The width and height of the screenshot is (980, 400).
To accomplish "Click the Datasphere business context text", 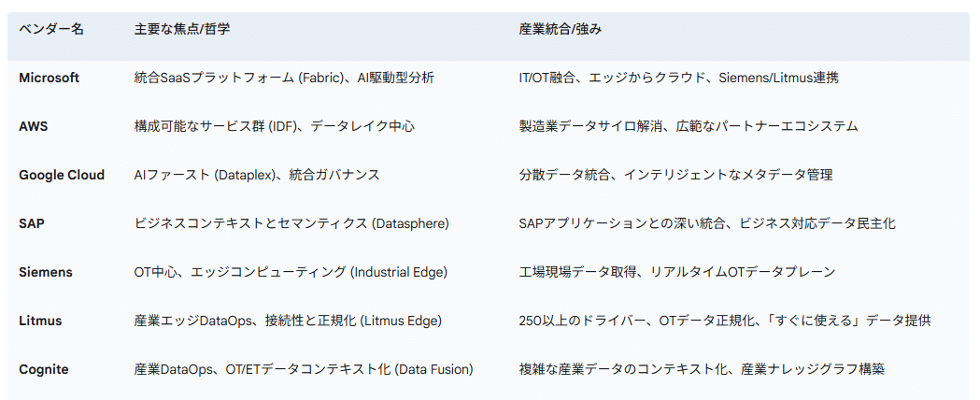I will click(291, 223).
